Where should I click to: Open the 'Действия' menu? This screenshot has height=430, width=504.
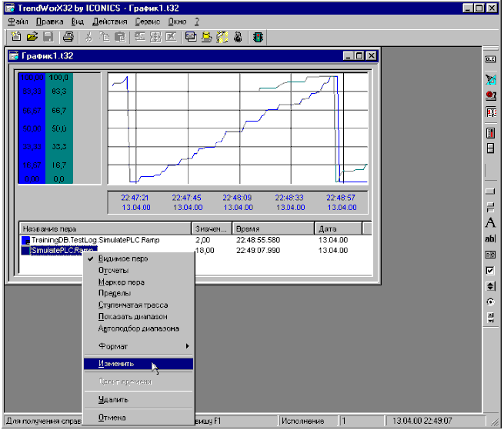(x=109, y=22)
